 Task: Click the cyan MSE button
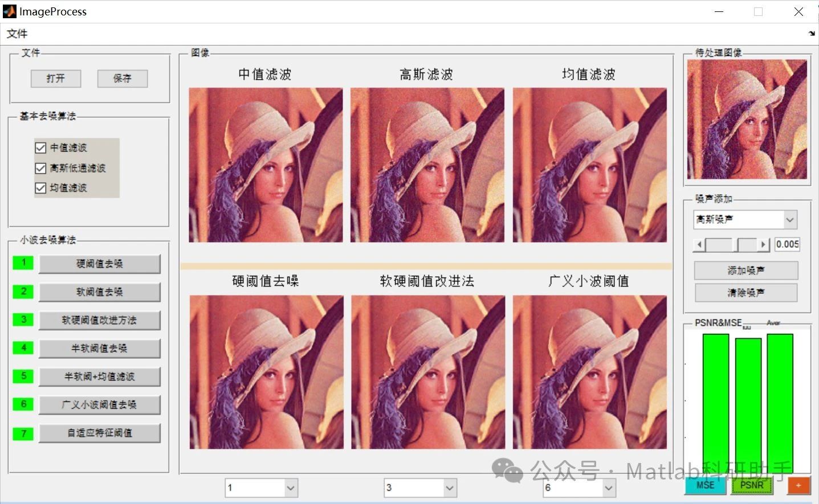pyautogui.click(x=706, y=485)
